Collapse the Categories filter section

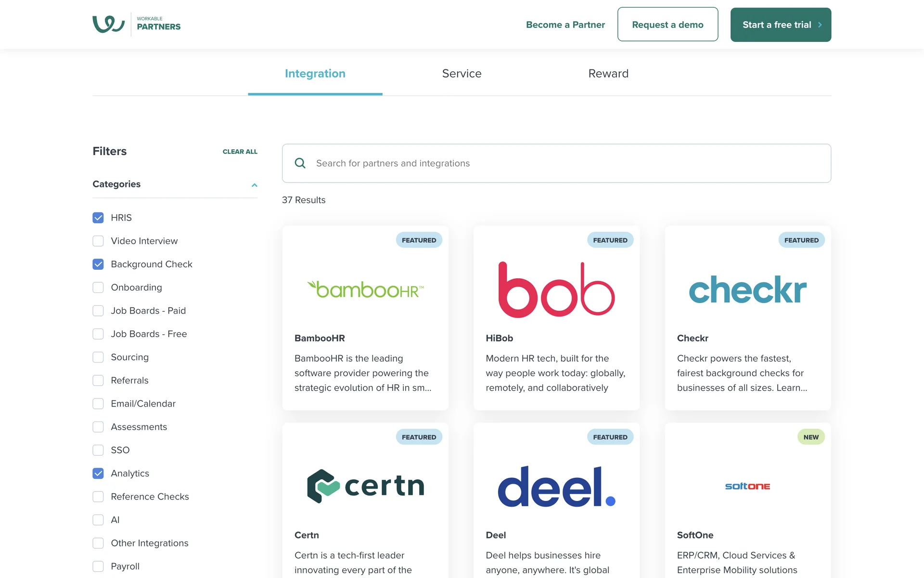coord(254,185)
